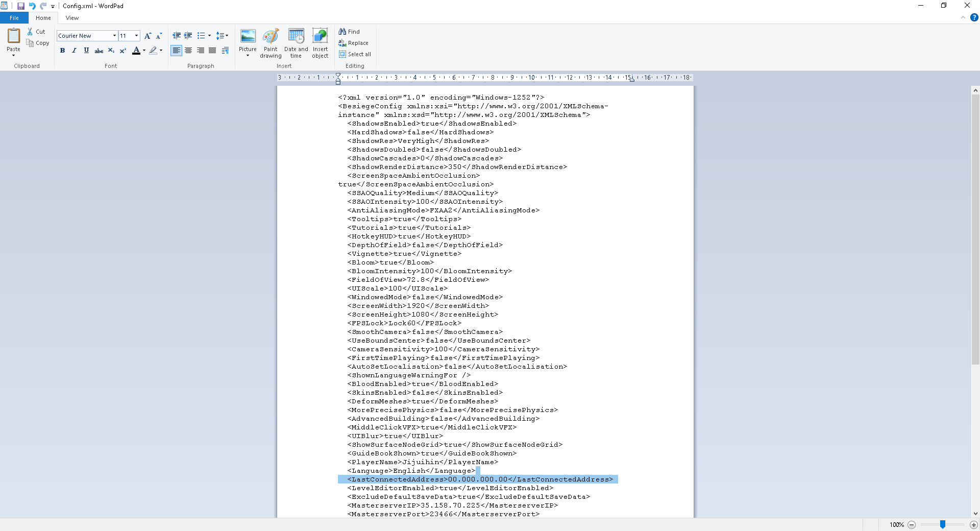Open Replace dialog
This screenshot has height=531, width=980.
[x=353, y=43]
